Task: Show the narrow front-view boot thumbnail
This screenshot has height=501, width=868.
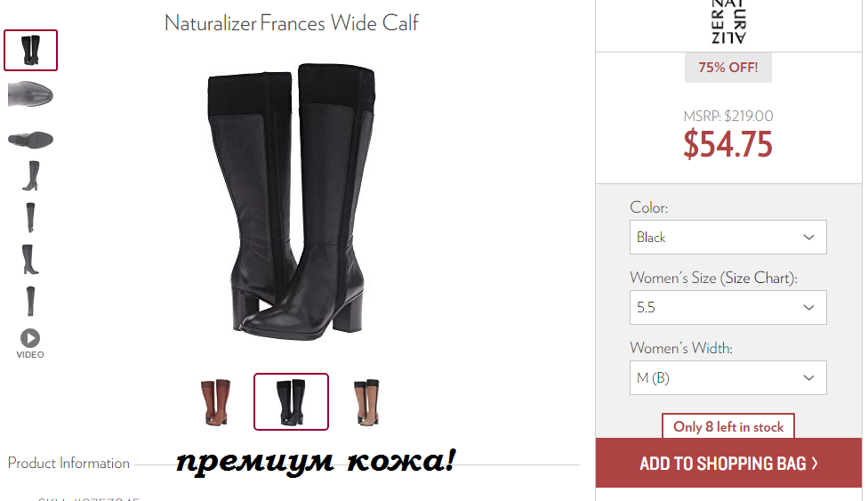Action: pyautogui.click(x=30, y=217)
